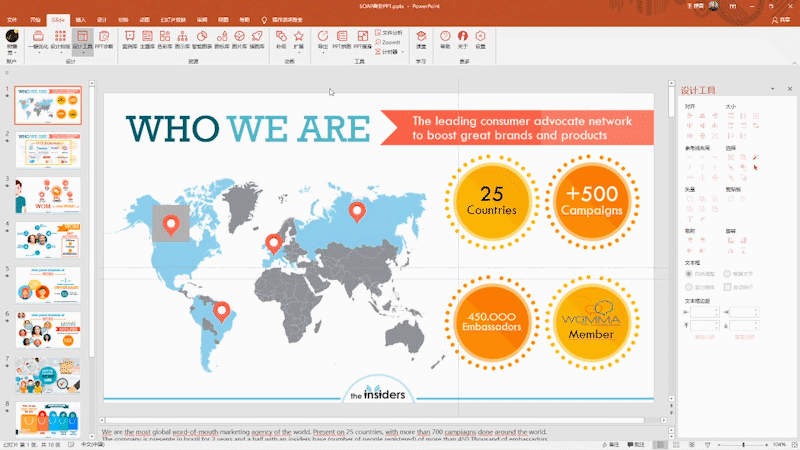Collapse the ribbon with the chevron
This screenshot has height=450, width=800.
(x=794, y=62)
